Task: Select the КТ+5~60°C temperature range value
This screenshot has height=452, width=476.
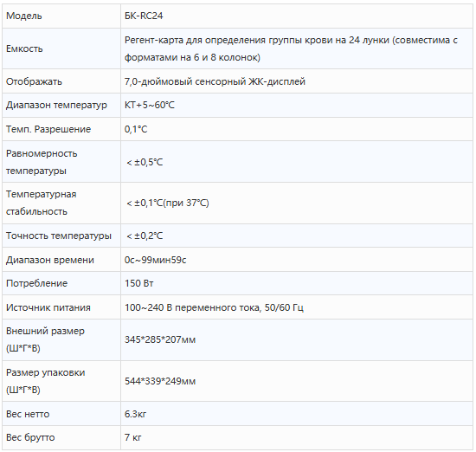Action: [150, 105]
